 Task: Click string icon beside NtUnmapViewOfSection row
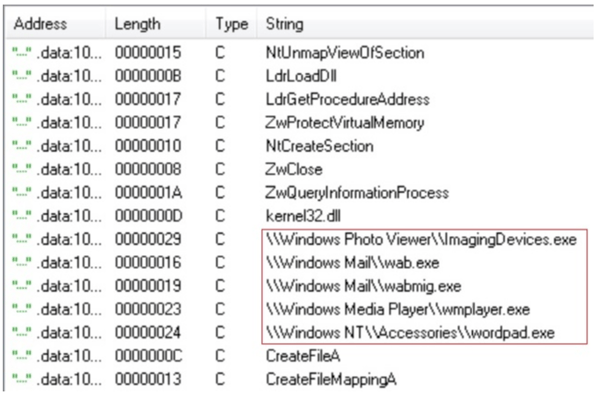(21, 53)
